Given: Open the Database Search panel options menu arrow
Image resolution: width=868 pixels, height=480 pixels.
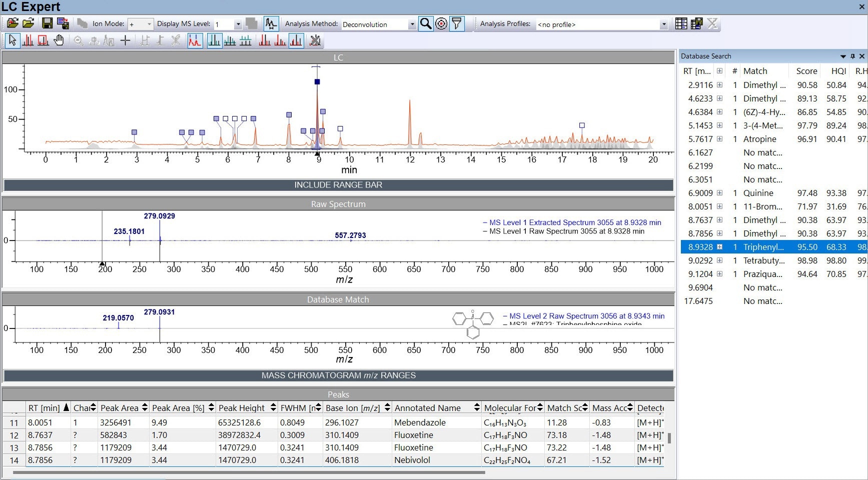Looking at the screenshot, I should click(844, 56).
